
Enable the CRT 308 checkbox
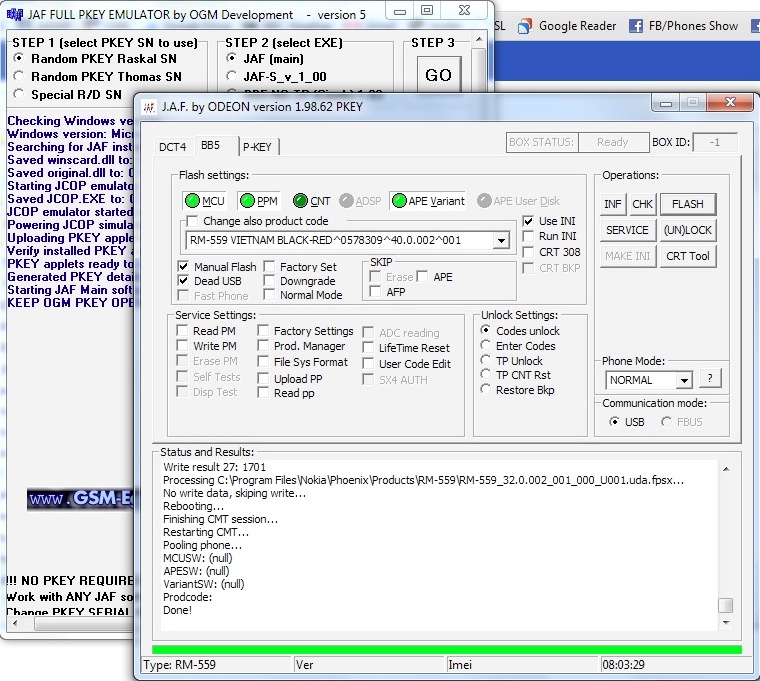[528, 252]
